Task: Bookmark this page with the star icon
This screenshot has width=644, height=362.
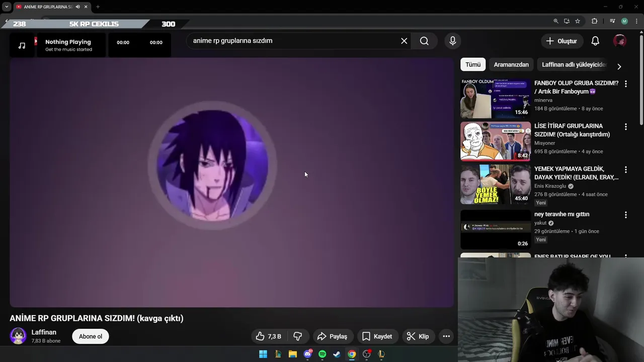Action: click(578, 21)
